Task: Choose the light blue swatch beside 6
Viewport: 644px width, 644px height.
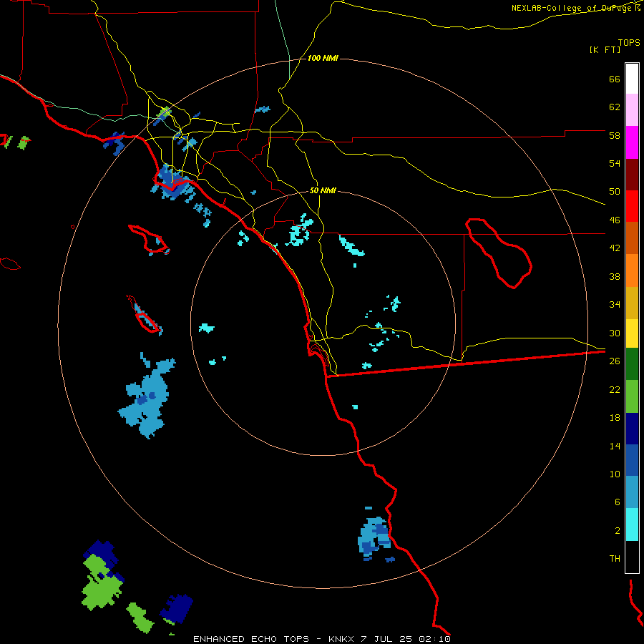Action: click(x=632, y=492)
